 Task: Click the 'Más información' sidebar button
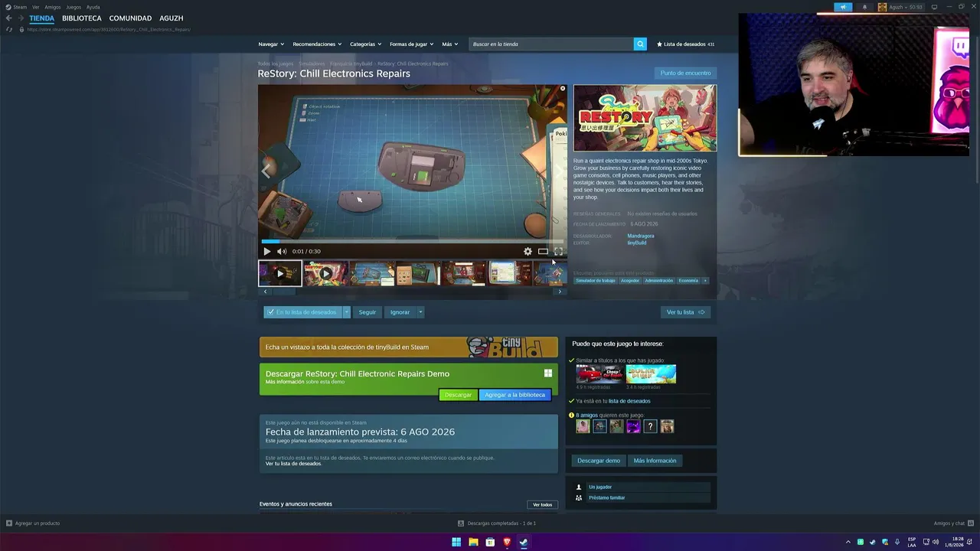coord(655,461)
